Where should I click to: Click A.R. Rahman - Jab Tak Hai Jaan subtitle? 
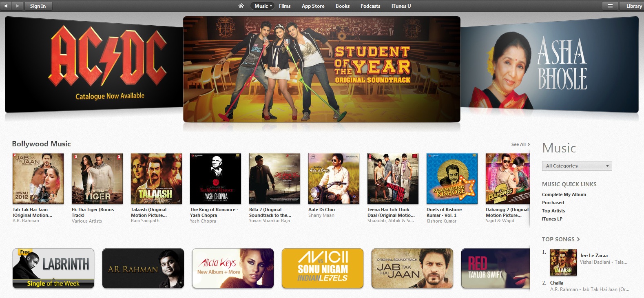coord(590,289)
